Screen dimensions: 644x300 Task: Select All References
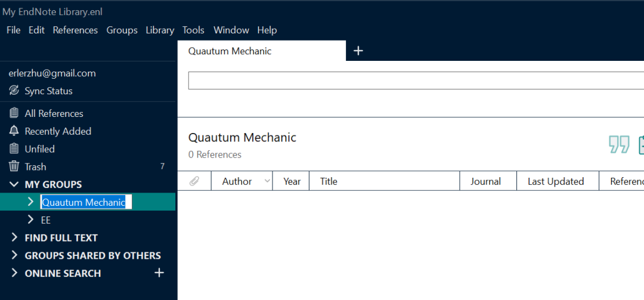[54, 113]
